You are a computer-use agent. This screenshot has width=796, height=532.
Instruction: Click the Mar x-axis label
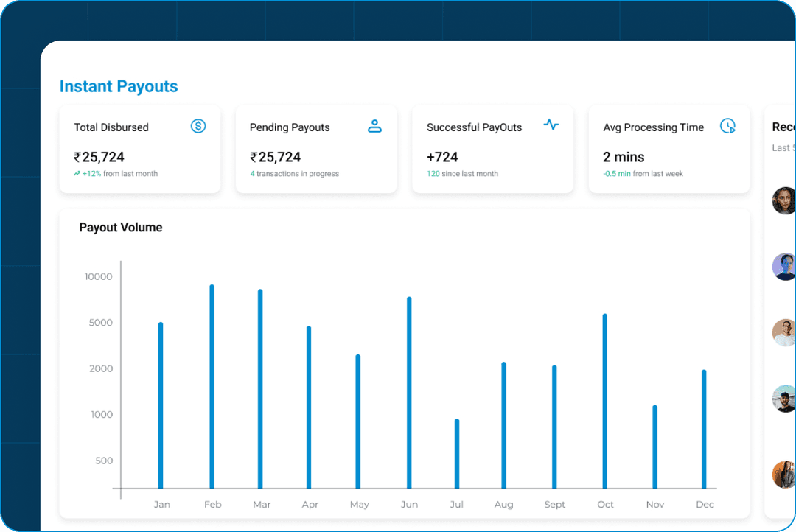pyautogui.click(x=262, y=505)
